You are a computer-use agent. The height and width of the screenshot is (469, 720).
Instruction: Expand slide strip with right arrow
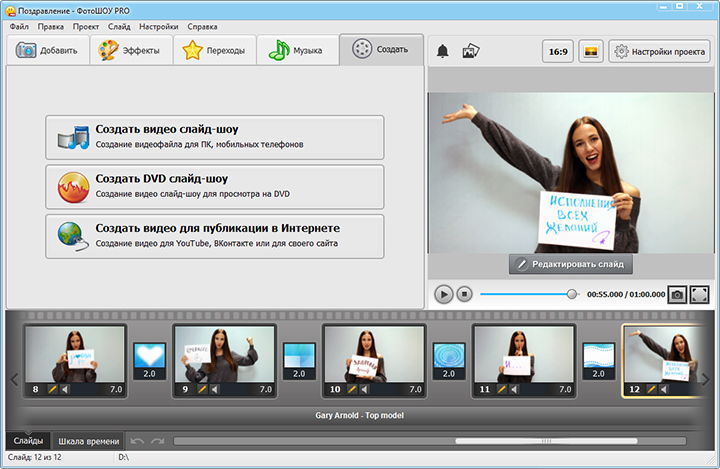tap(706, 379)
